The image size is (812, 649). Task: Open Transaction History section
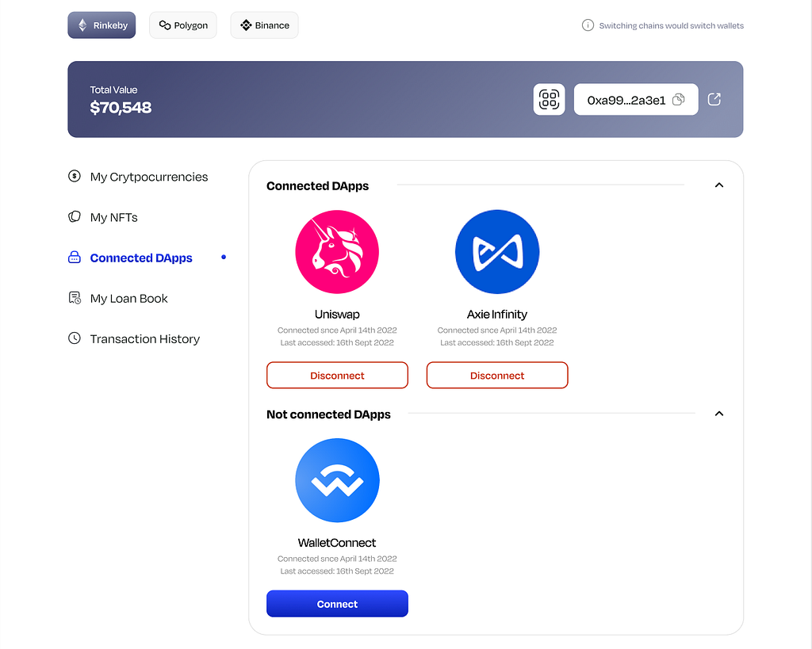pos(134,339)
